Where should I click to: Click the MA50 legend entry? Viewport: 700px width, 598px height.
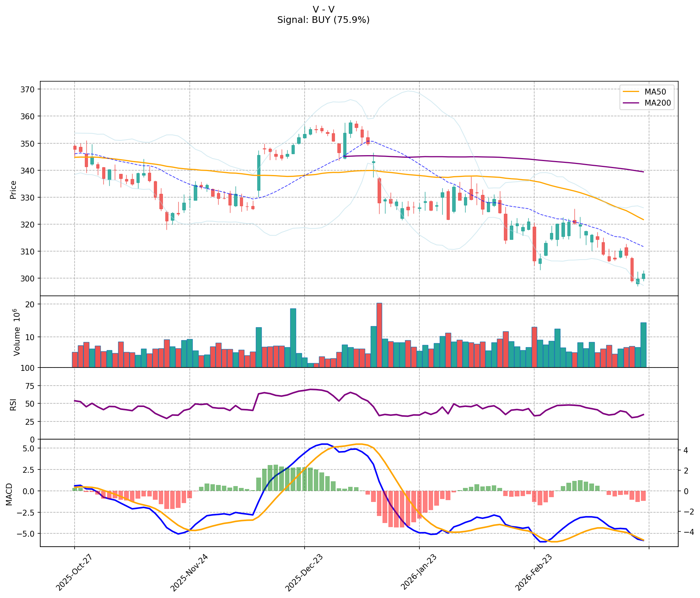[x=655, y=92]
